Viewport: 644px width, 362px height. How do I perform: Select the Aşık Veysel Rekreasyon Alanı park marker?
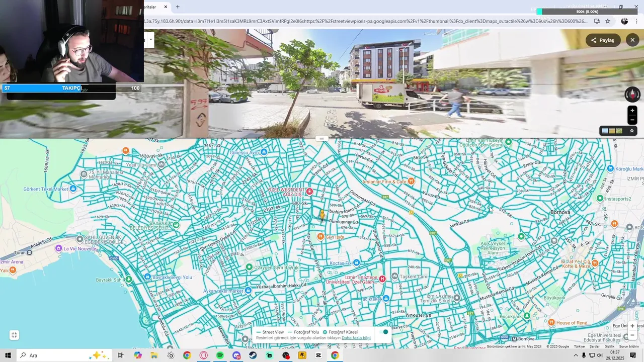(521, 236)
